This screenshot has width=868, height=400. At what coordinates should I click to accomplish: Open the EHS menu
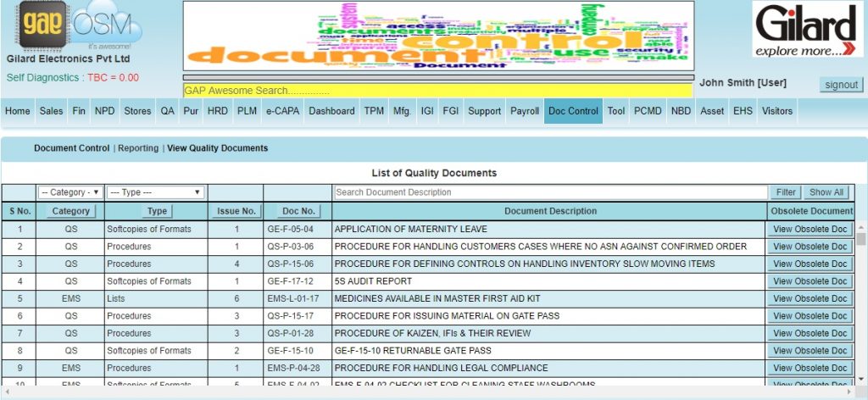pyautogui.click(x=743, y=111)
